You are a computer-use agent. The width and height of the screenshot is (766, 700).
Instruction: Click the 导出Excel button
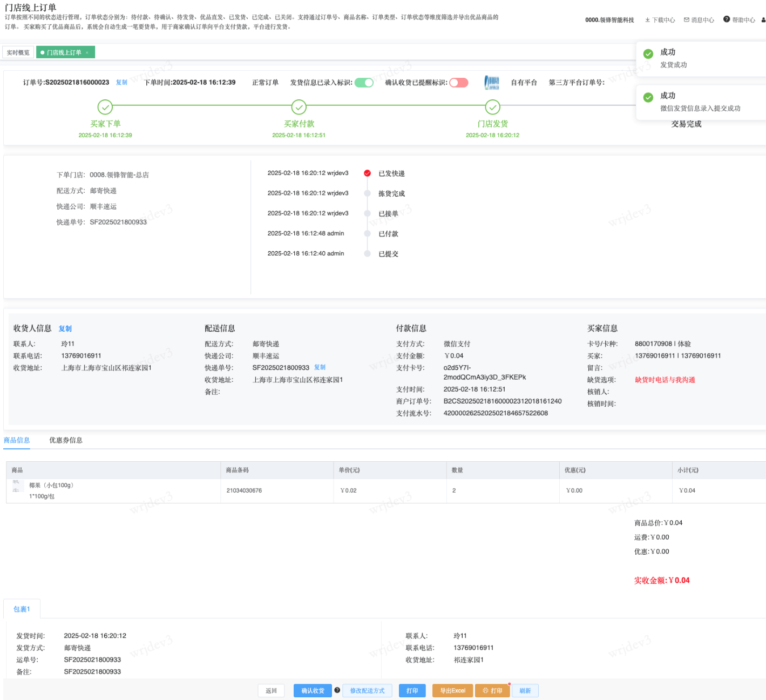pyautogui.click(x=452, y=691)
